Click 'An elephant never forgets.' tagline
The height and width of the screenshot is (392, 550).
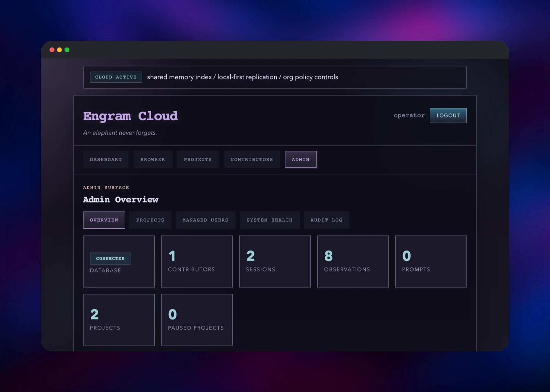point(120,133)
